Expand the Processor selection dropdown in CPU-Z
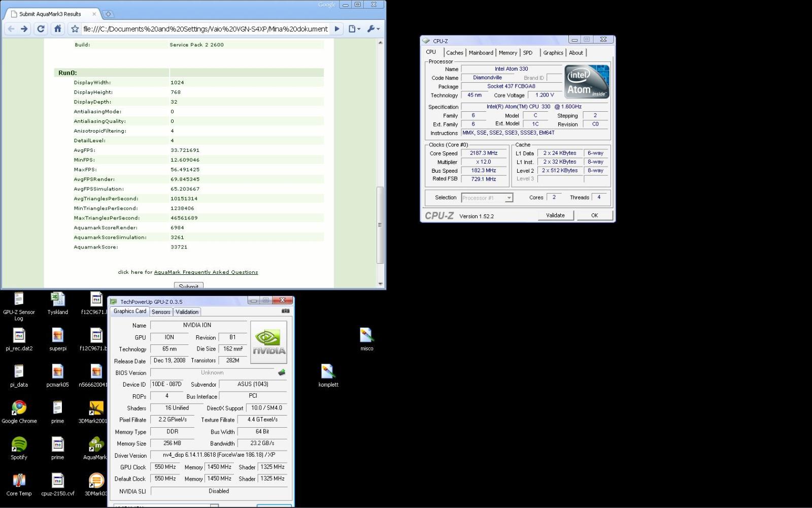Viewport: 812px width, 508px height. point(509,198)
